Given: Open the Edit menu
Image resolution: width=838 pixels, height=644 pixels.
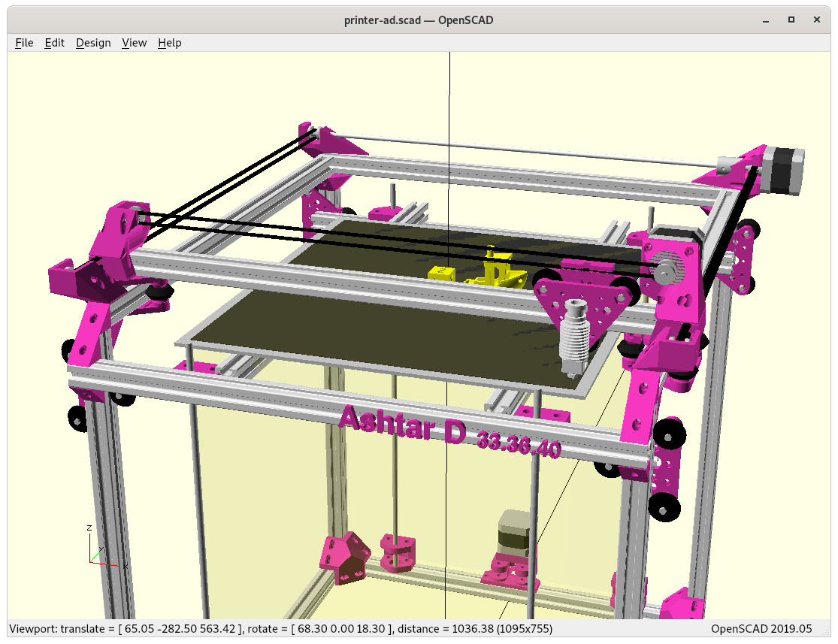Looking at the screenshot, I should pos(55,43).
